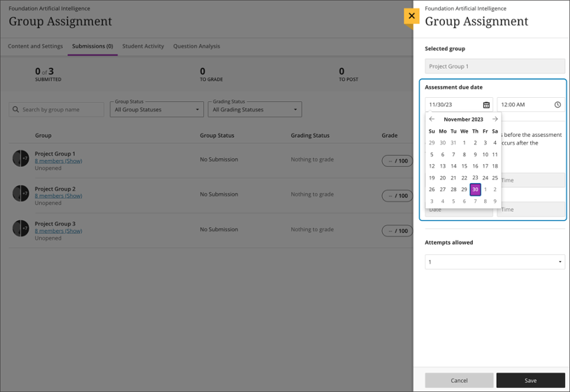Expand the Group Status dropdown
This screenshot has width=570, height=392.
pyautogui.click(x=156, y=110)
